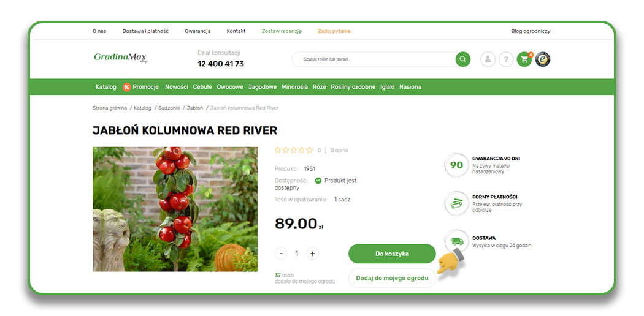
Task: Open the Zostaw recenzję link
Action: click(x=282, y=31)
